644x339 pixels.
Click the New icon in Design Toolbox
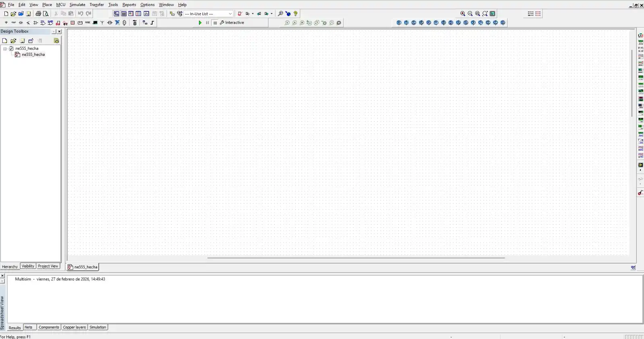[5, 41]
